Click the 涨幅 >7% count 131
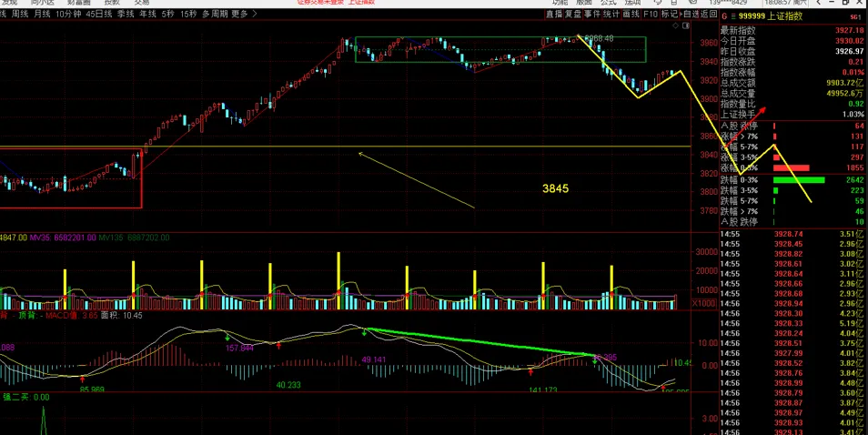The image size is (868, 435). coord(857,137)
